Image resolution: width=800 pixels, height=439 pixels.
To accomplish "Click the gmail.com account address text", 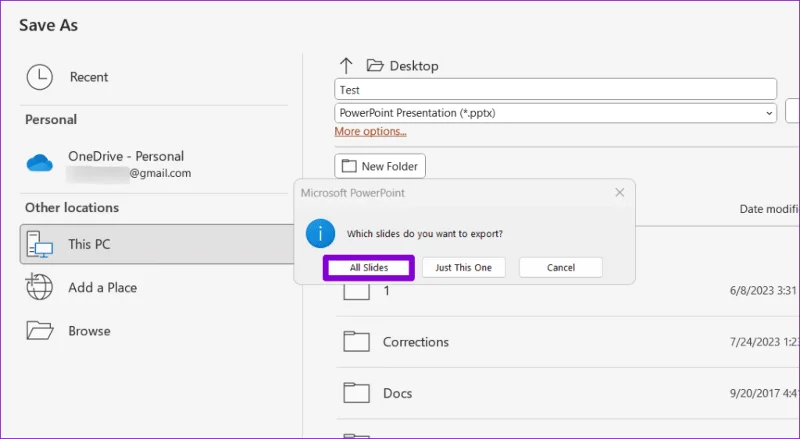I will 160,173.
